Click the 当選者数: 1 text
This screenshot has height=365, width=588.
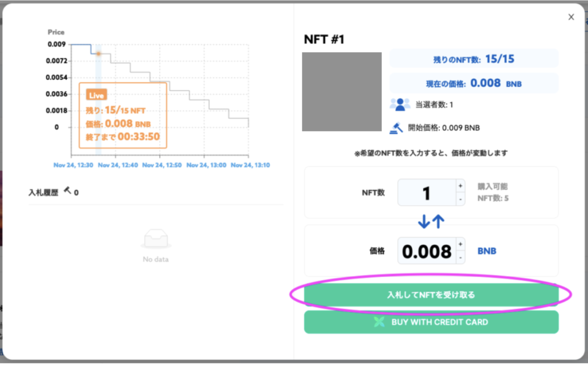(434, 105)
